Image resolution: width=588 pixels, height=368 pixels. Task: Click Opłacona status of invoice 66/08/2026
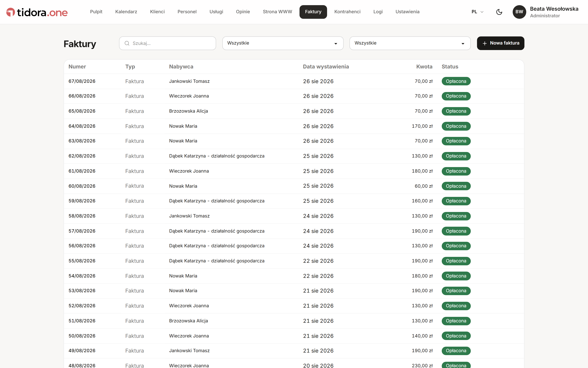coord(456,96)
